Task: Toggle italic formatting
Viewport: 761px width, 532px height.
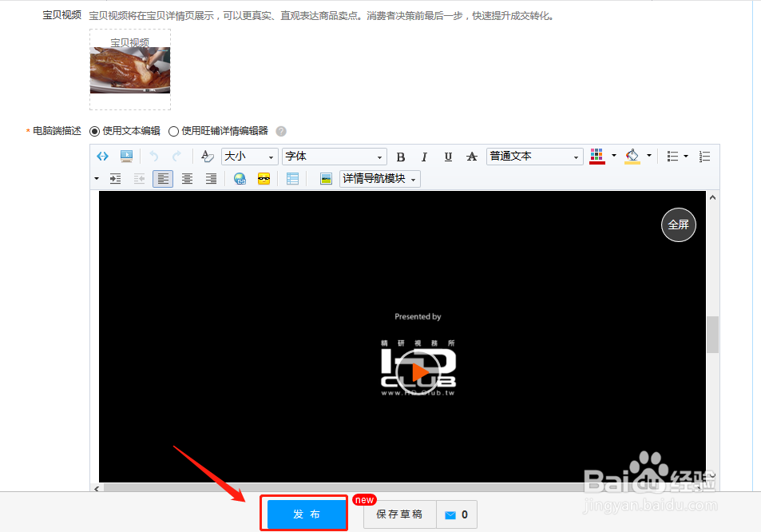Action: coord(424,157)
